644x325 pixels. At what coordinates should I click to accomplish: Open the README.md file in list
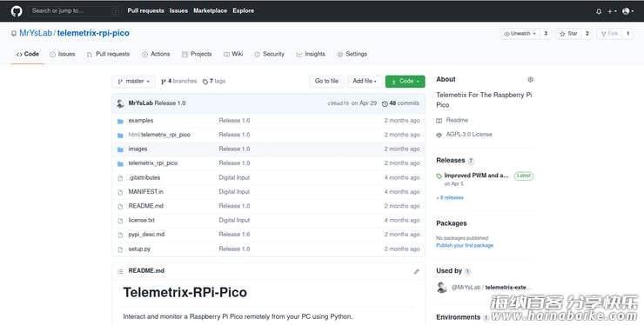pos(146,206)
